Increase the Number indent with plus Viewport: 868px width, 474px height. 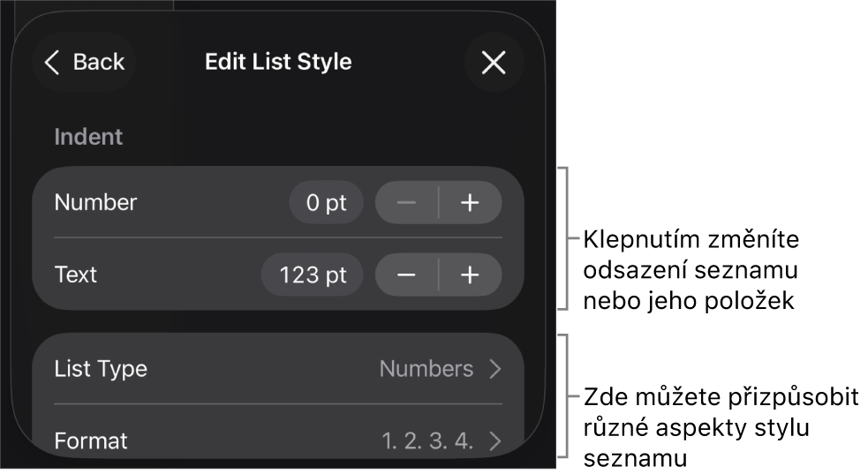(470, 203)
